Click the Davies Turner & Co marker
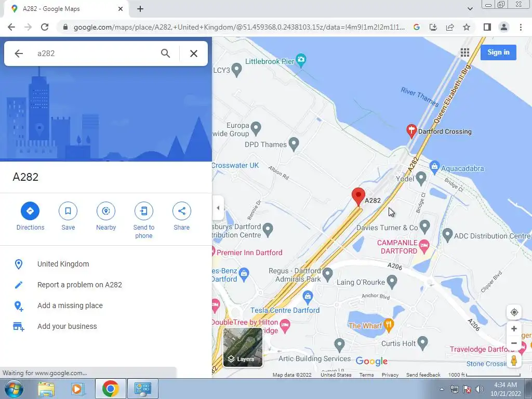 pyautogui.click(x=424, y=227)
